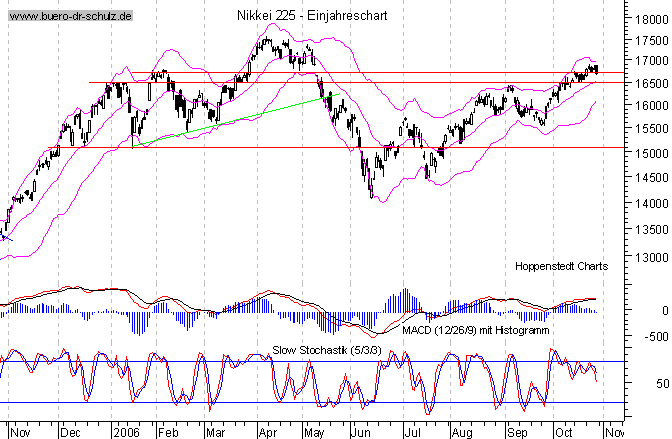Click the first Nov label on time axis
672x439 pixels.
coord(20,432)
